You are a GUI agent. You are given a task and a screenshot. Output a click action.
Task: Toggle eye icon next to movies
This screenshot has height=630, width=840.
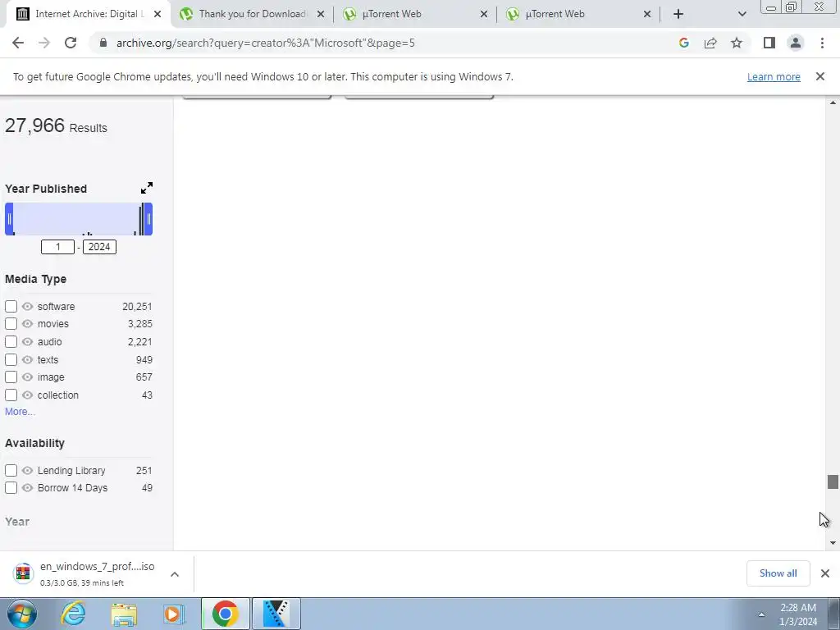[x=27, y=323]
